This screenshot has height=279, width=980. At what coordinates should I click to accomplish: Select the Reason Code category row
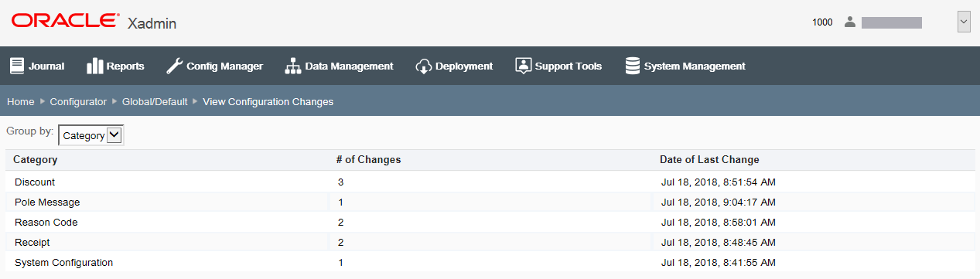(x=490, y=222)
